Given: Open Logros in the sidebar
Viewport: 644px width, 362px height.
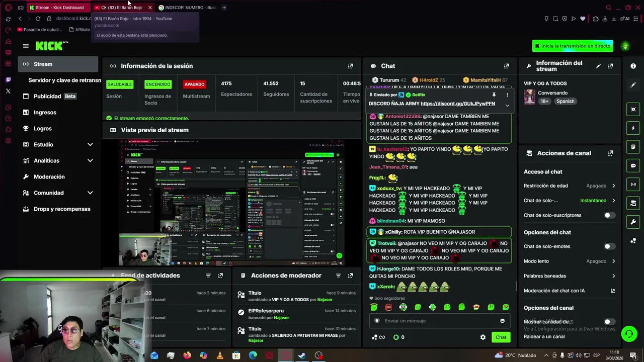Looking at the screenshot, I should pyautogui.click(x=58, y=129).
